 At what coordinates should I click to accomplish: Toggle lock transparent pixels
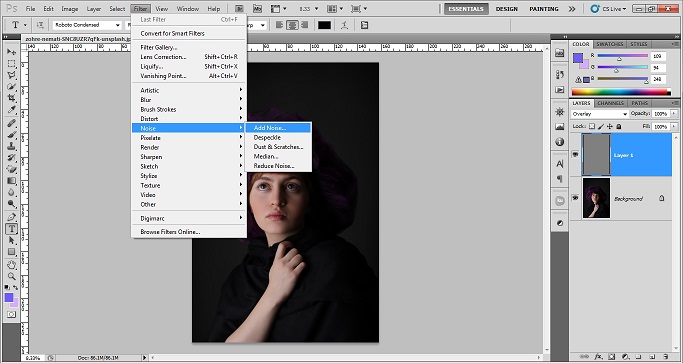point(592,126)
